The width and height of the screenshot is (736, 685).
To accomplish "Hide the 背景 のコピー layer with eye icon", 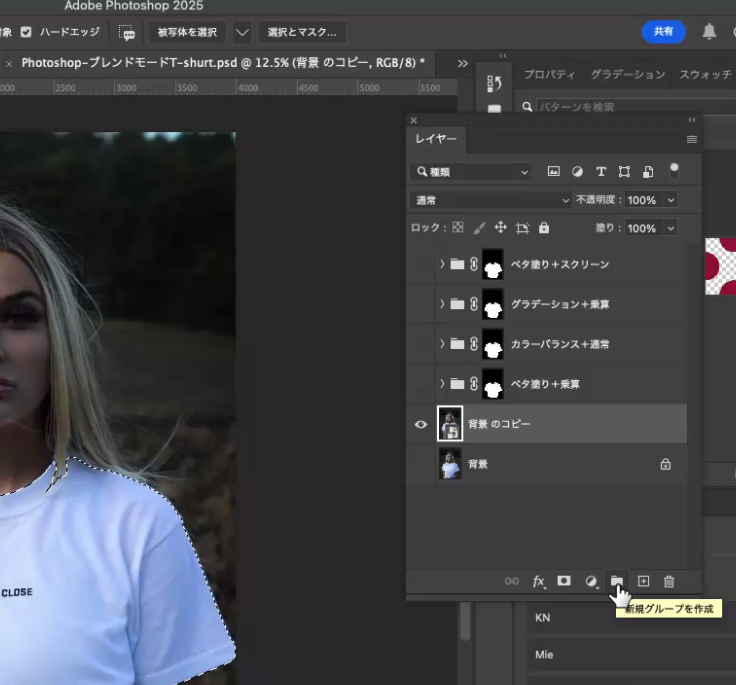I will coord(421,424).
